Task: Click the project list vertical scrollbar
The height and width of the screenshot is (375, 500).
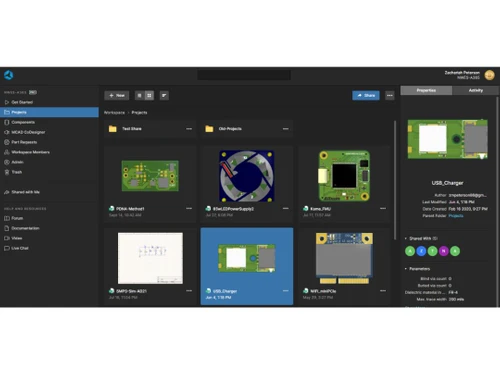Action: [x=395, y=180]
